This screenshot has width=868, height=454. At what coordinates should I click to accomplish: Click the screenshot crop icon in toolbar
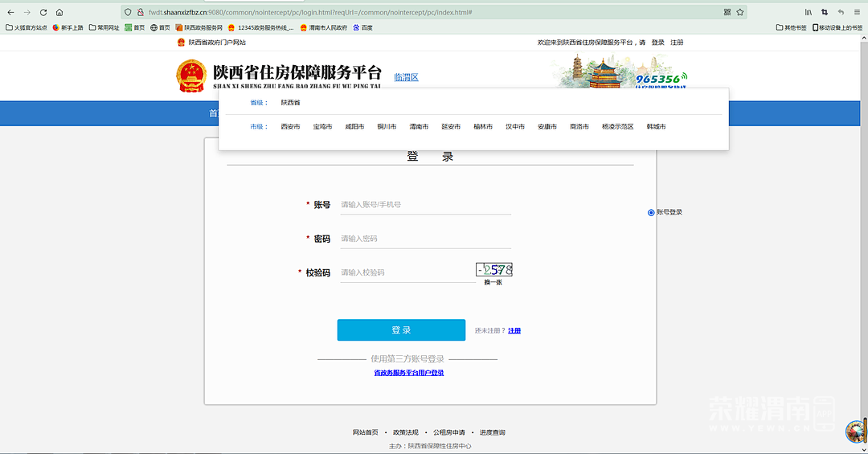point(824,13)
